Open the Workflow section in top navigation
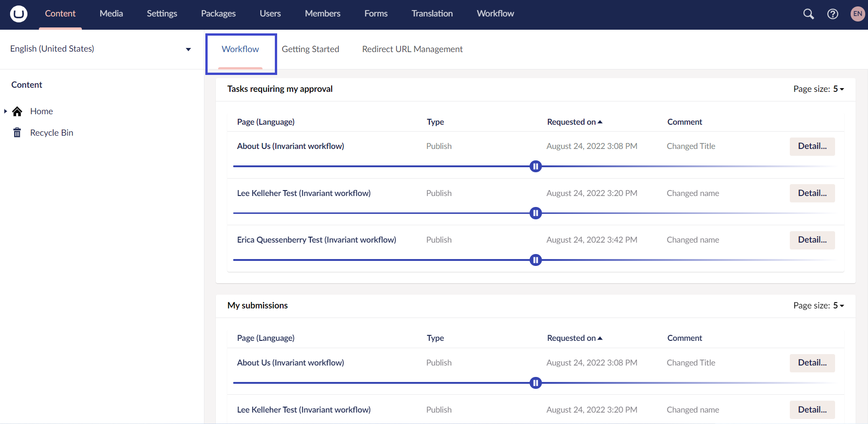 click(x=495, y=14)
